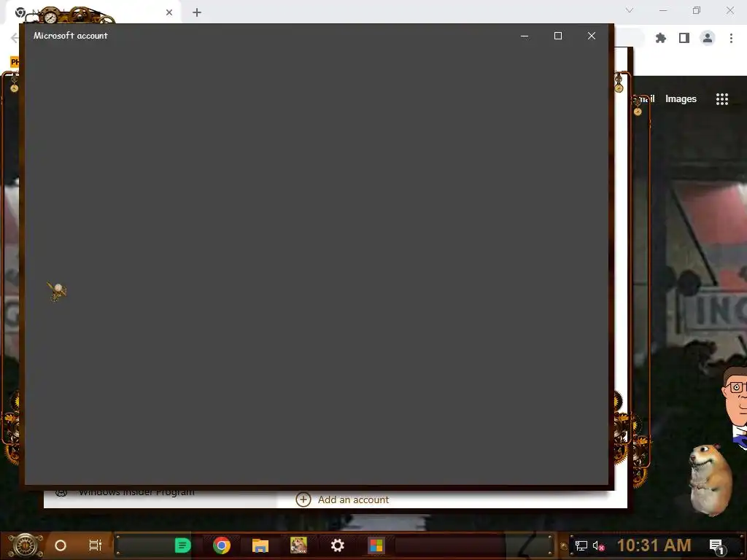Image resolution: width=747 pixels, height=560 pixels.
Task: Restore down the Chrome window
Action: [x=697, y=10]
